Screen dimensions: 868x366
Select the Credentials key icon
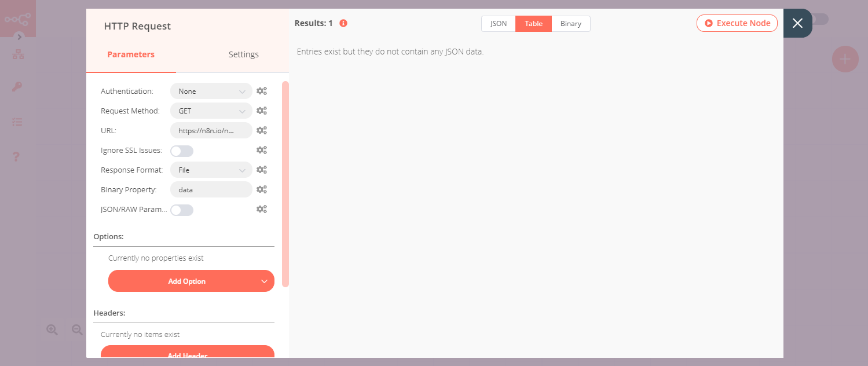tap(17, 87)
